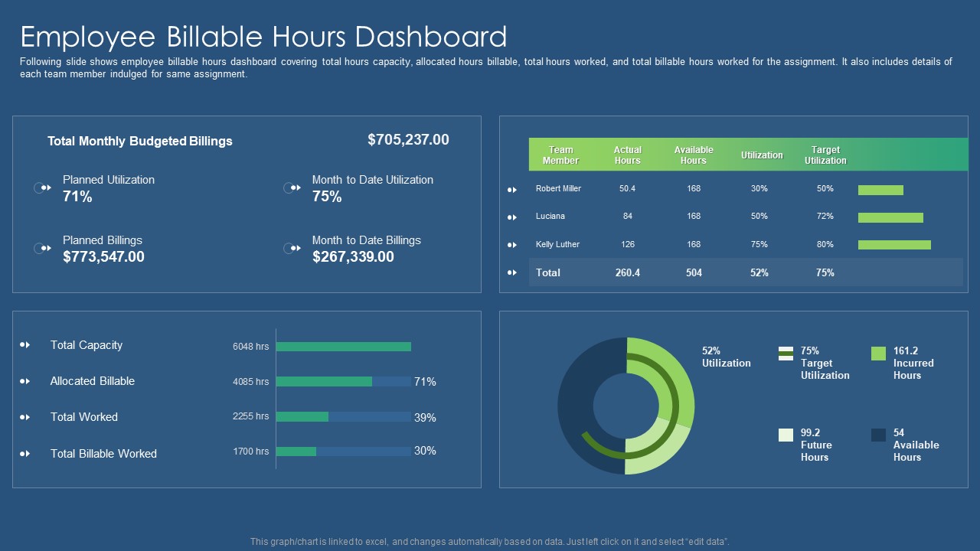
Task: Click the 2255 hrs value label
Action: coord(251,416)
